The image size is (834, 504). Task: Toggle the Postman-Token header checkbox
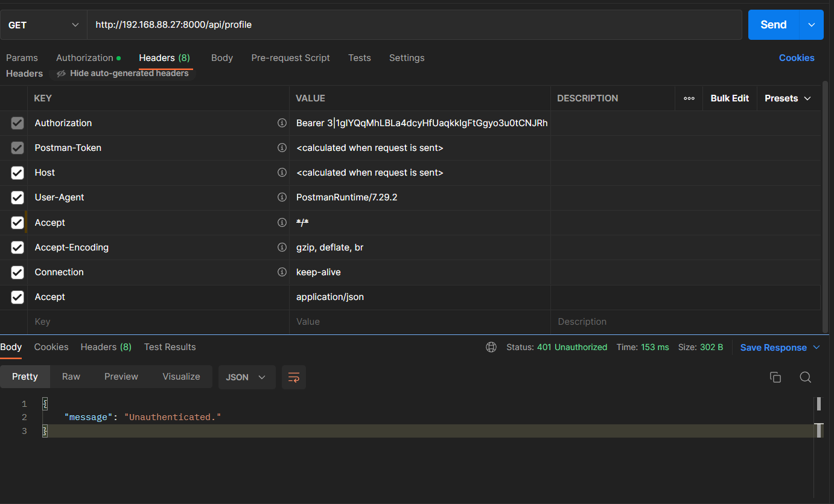18,148
